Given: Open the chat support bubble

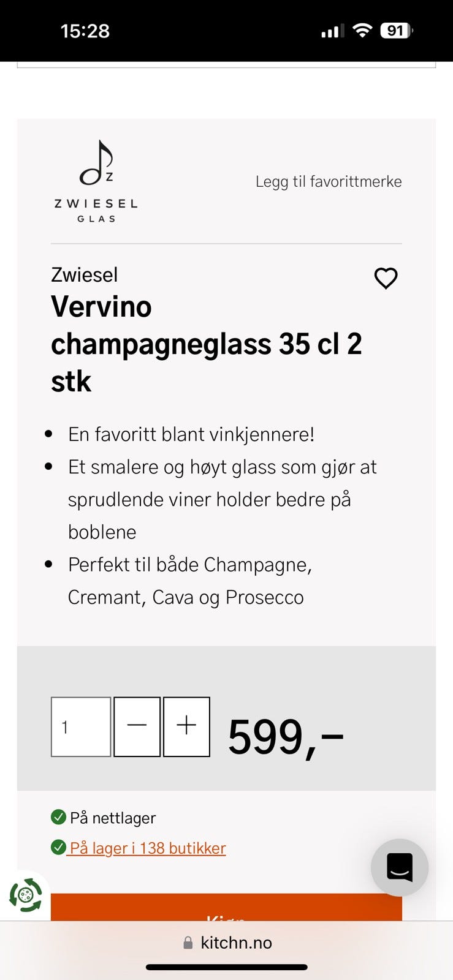Looking at the screenshot, I should 400,867.
